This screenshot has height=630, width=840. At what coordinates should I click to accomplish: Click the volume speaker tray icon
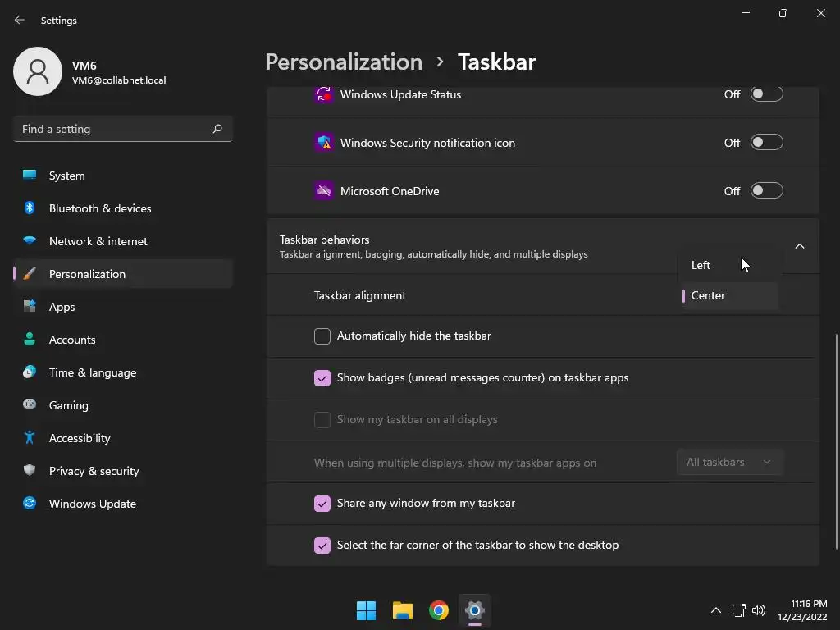tap(759, 610)
